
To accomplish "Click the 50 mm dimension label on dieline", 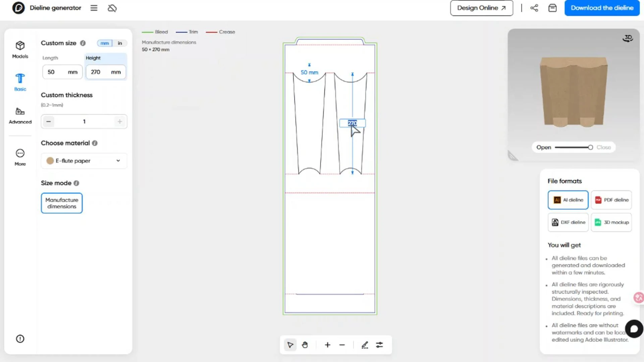I will [x=309, y=72].
